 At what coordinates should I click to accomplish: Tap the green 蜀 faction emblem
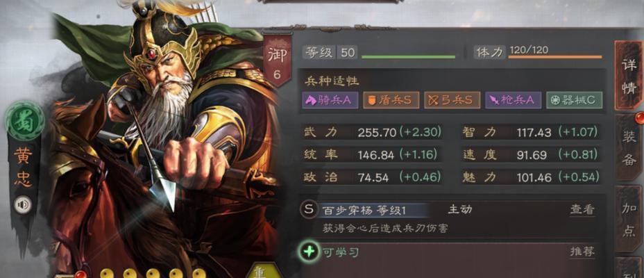pos(24,122)
